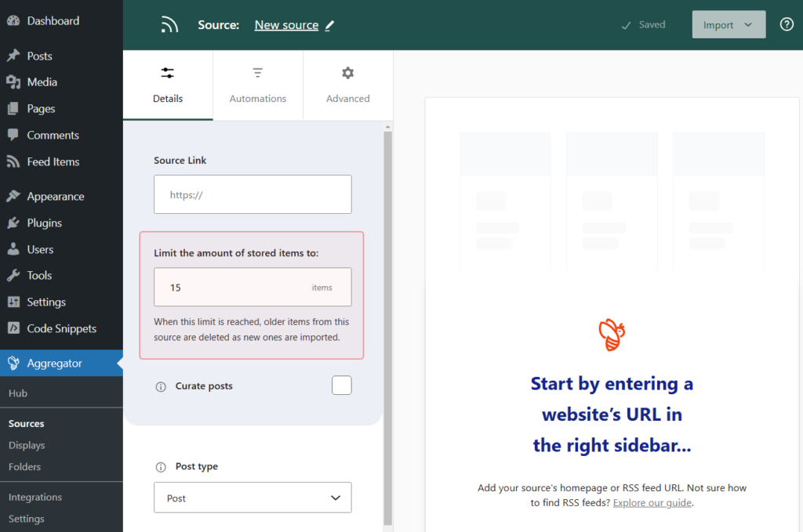Image resolution: width=803 pixels, height=532 pixels.
Task: Click the RSS feed icon in header
Action: click(169, 25)
